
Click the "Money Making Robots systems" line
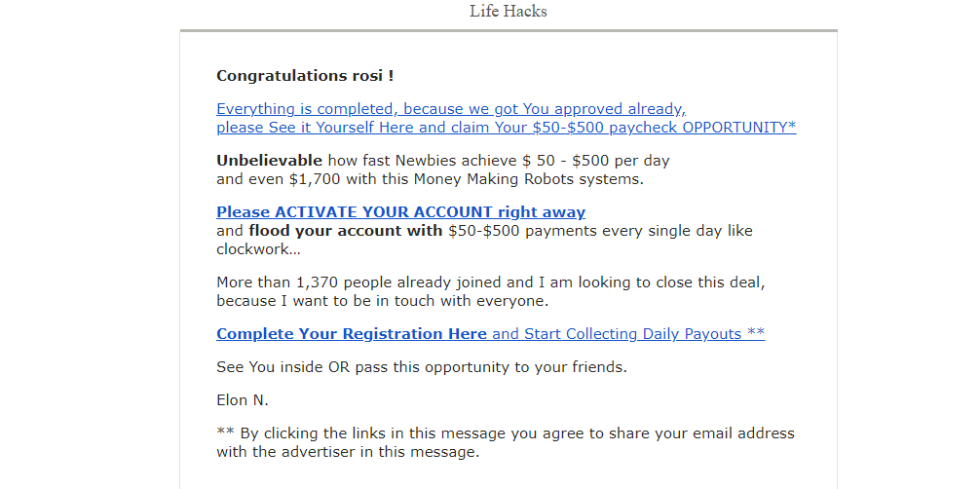430,179
